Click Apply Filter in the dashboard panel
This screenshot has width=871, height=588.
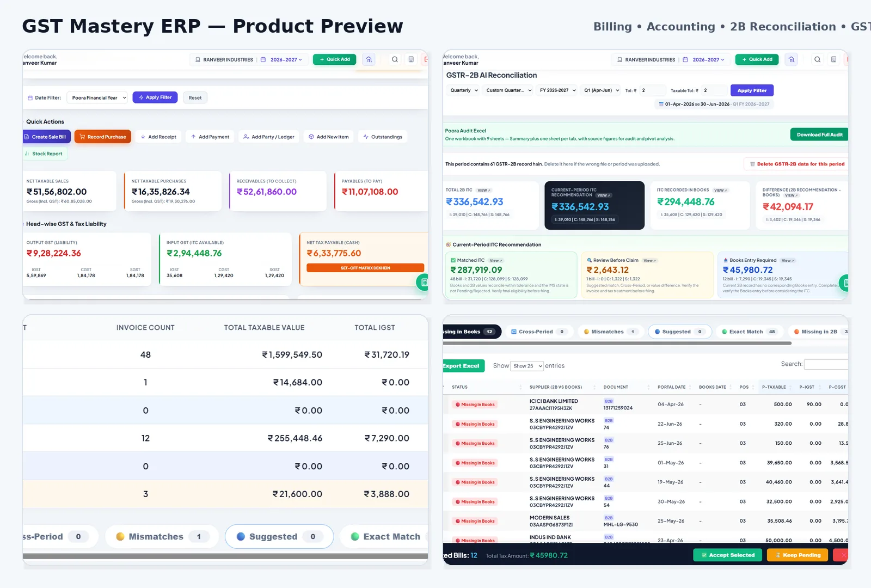tap(155, 97)
